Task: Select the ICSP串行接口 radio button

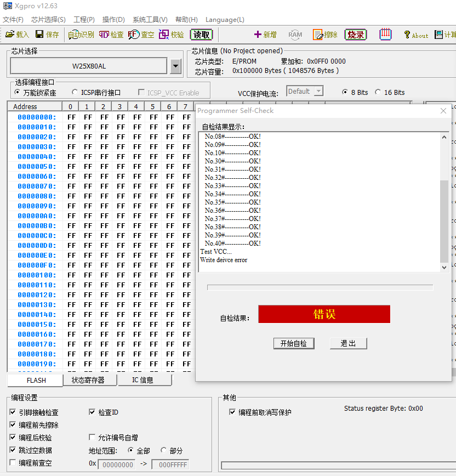Action: click(x=75, y=93)
